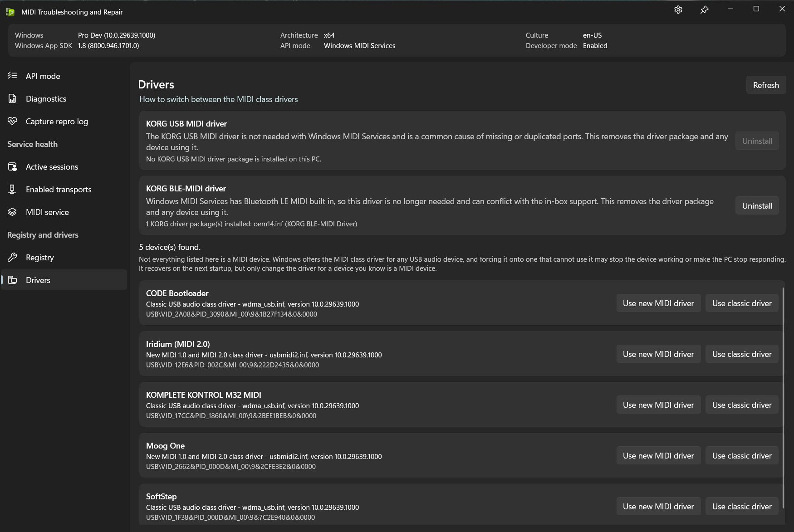Click the 'CODE Bootloader' device name
Image resolution: width=794 pixels, height=532 pixels.
point(177,293)
